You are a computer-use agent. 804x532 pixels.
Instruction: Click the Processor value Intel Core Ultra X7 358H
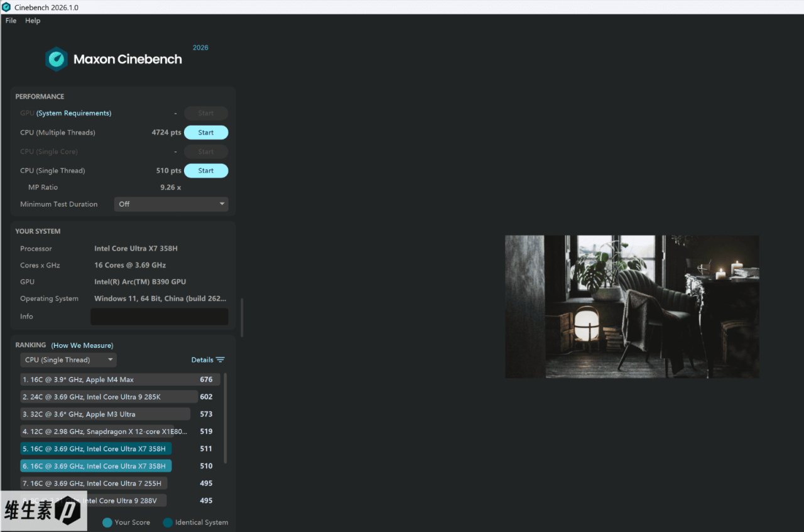point(136,249)
